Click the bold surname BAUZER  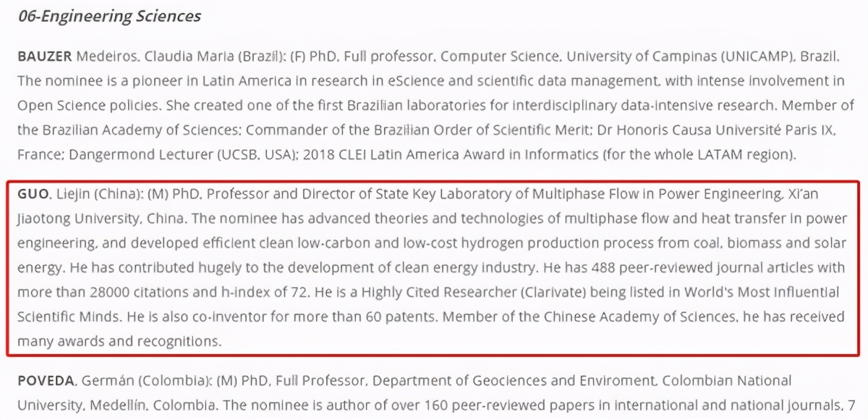tap(45, 56)
